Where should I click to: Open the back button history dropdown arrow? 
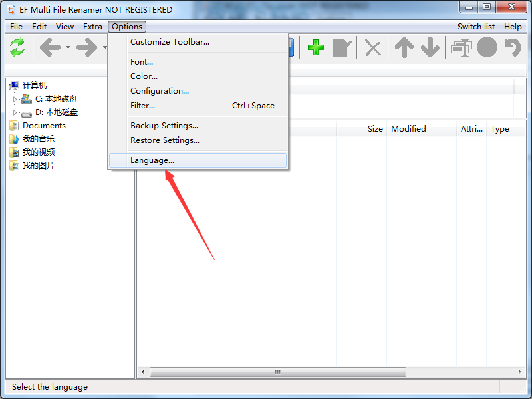[x=68, y=48]
